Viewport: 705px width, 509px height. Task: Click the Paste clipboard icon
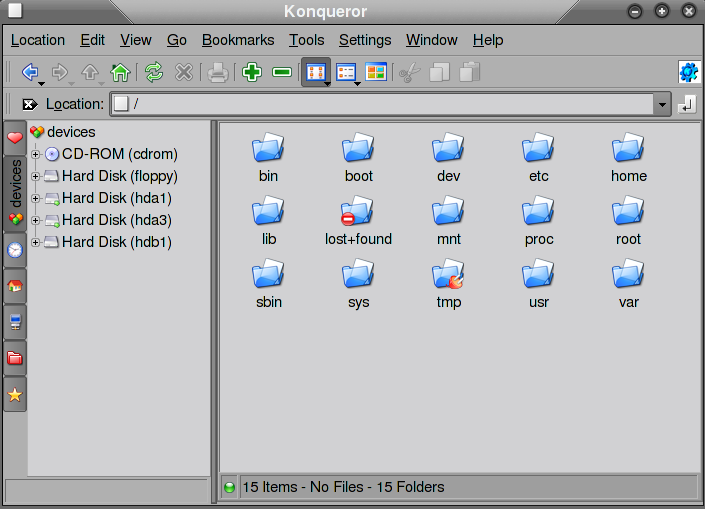click(x=469, y=72)
